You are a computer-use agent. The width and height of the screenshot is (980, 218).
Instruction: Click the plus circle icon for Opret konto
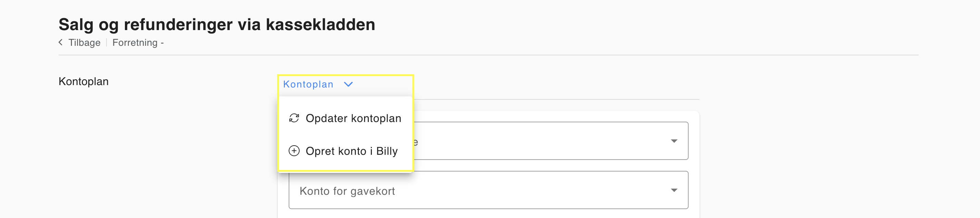[294, 151]
